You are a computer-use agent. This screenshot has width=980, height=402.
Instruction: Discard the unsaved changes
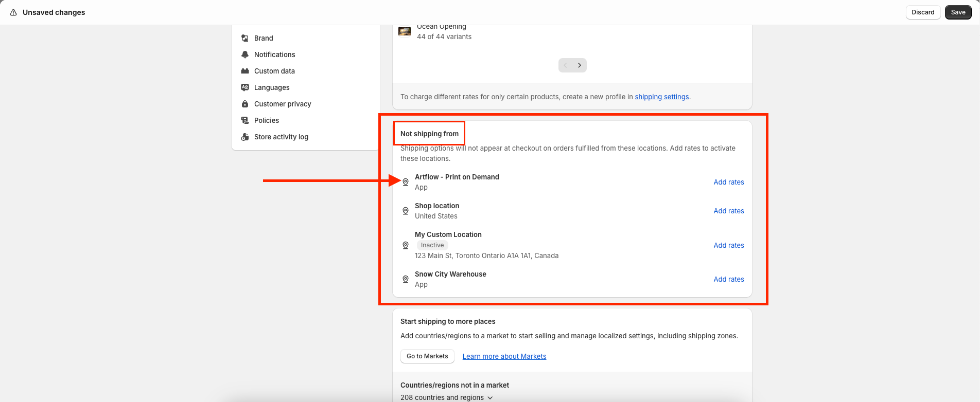[x=923, y=12]
